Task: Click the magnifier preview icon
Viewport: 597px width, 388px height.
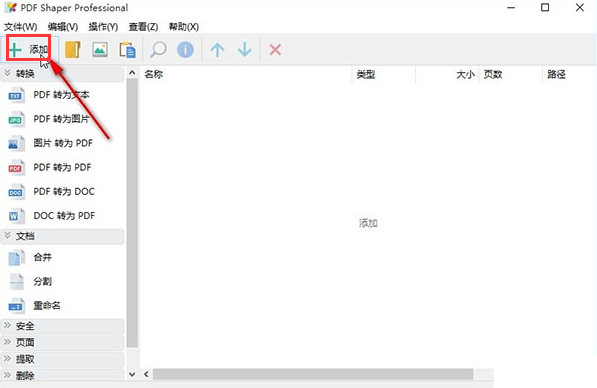Action: coord(158,49)
